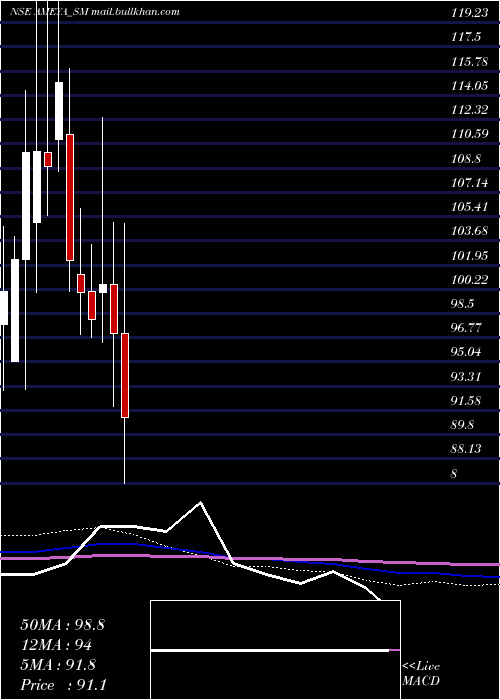Select the 112.32 price level label
This screenshot has height=700, width=500.
[469, 110]
